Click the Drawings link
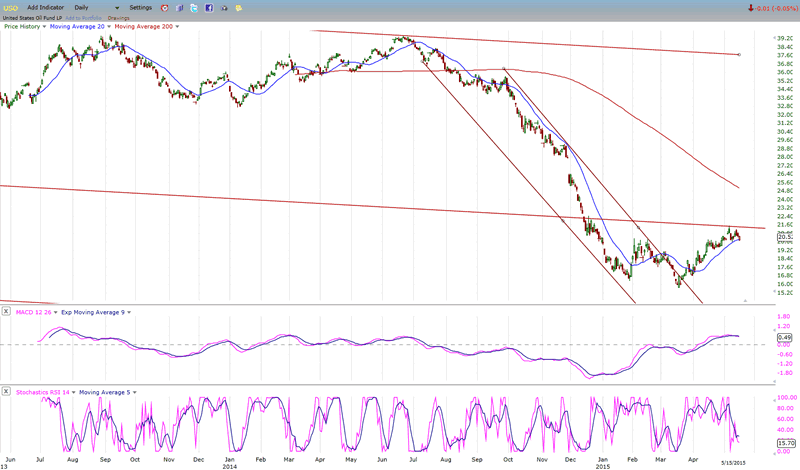The width and height of the screenshot is (800, 470). point(119,17)
